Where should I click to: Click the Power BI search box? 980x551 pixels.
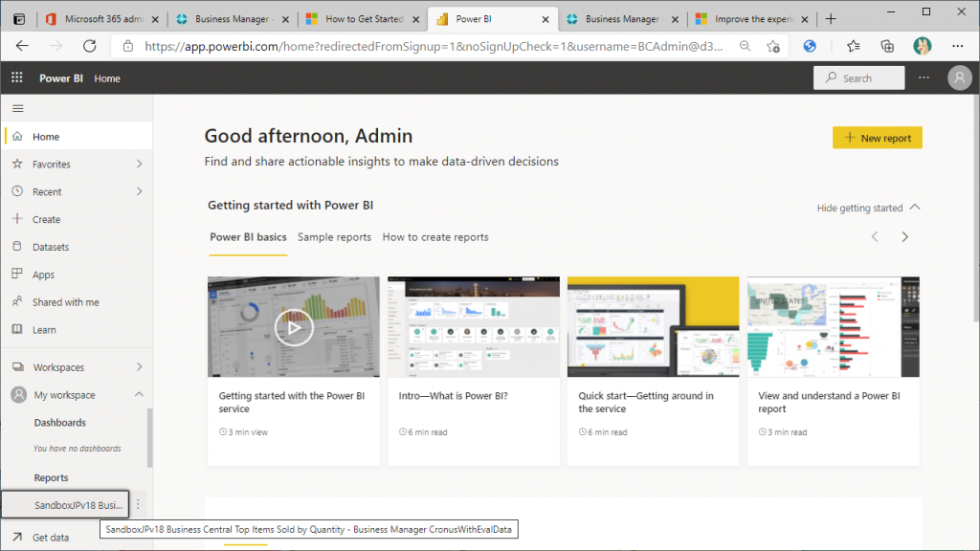click(x=858, y=78)
